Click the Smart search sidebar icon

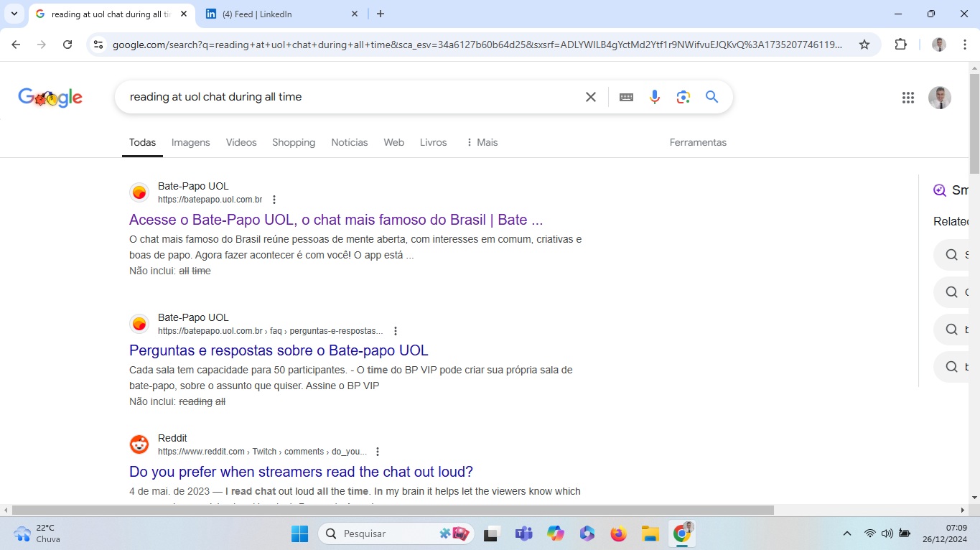click(940, 190)
